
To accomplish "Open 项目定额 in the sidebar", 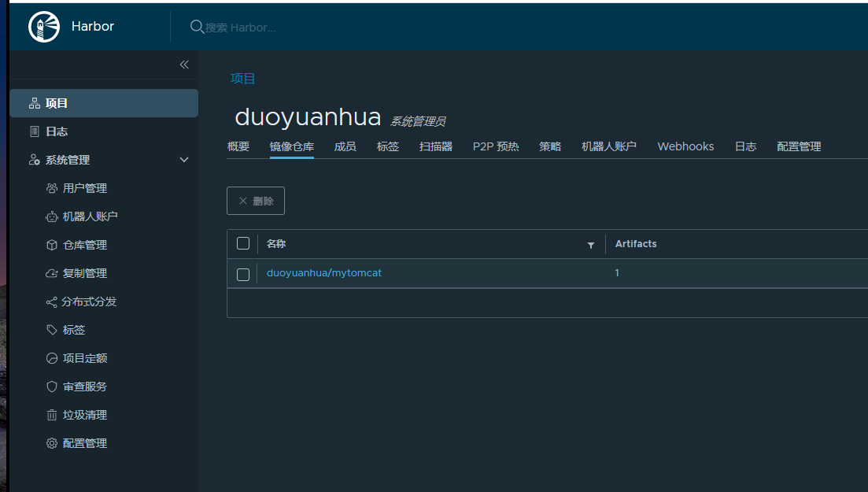I will (85, 358).
